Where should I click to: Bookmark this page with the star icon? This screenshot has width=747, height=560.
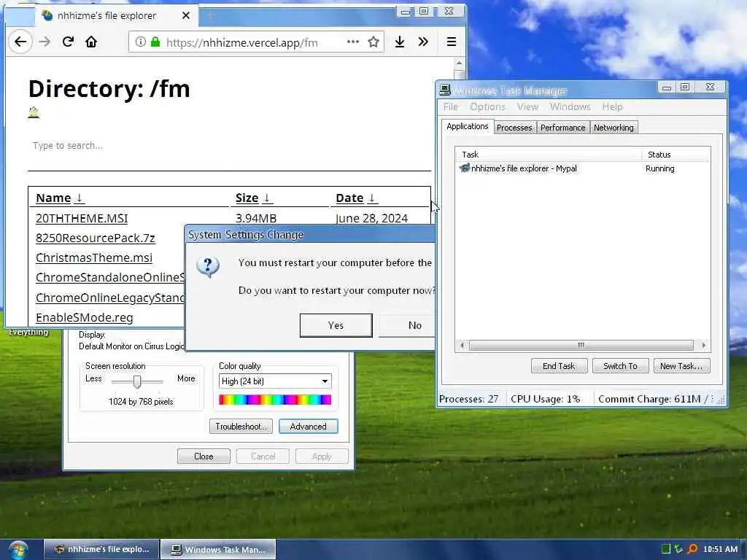coord(373,42)
